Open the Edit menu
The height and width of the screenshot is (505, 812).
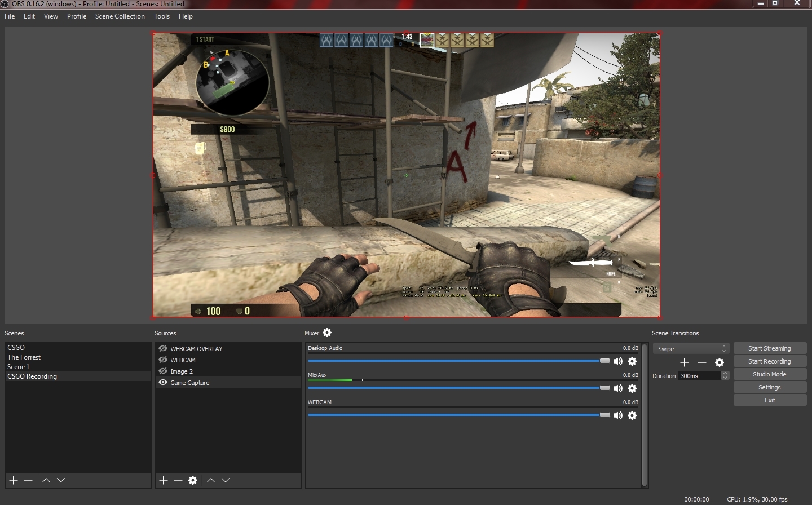tap(29, 16)
